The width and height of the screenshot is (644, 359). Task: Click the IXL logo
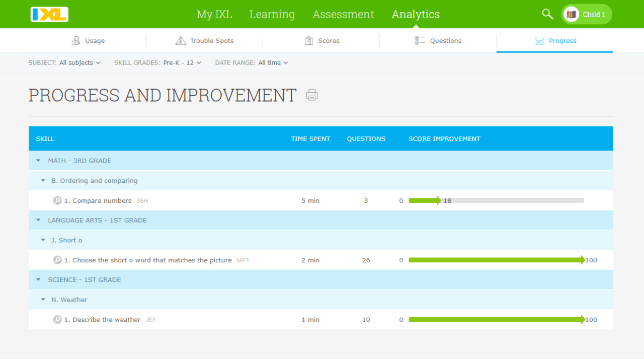[x=48, y=14]
